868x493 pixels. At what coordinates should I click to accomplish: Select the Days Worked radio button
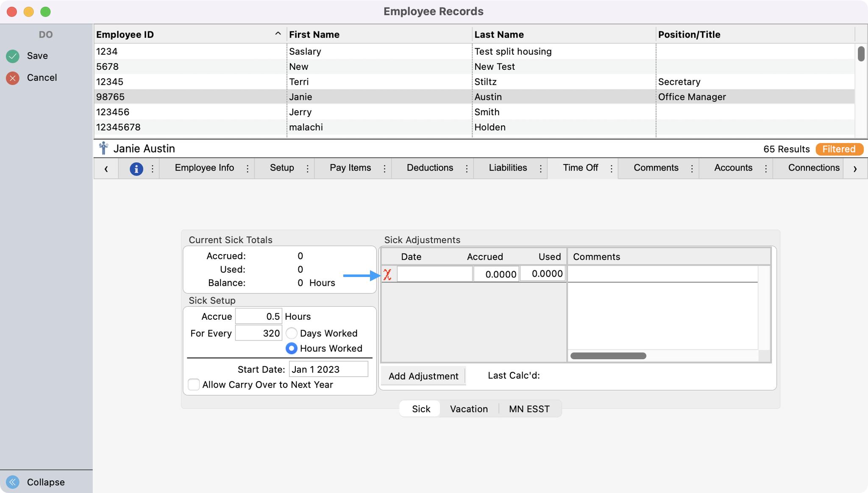[x=291, y=333]
